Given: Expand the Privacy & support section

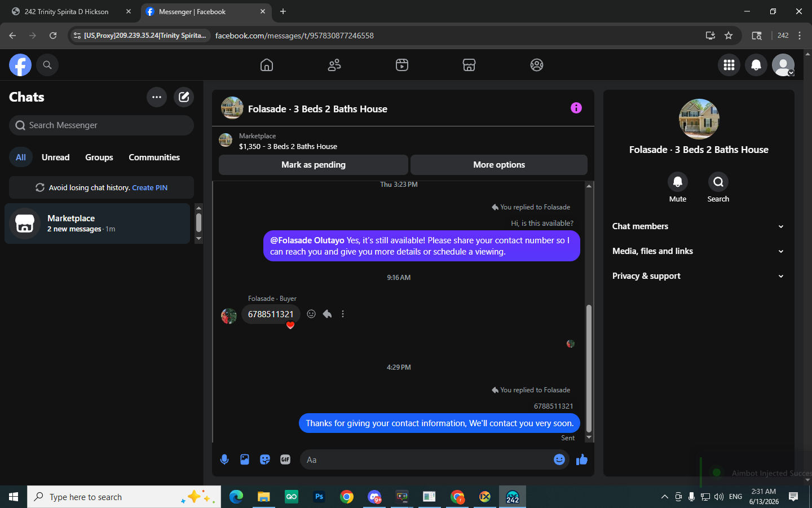Looking at the screenshot, I should pyautogui.click(x=698, y=276).
